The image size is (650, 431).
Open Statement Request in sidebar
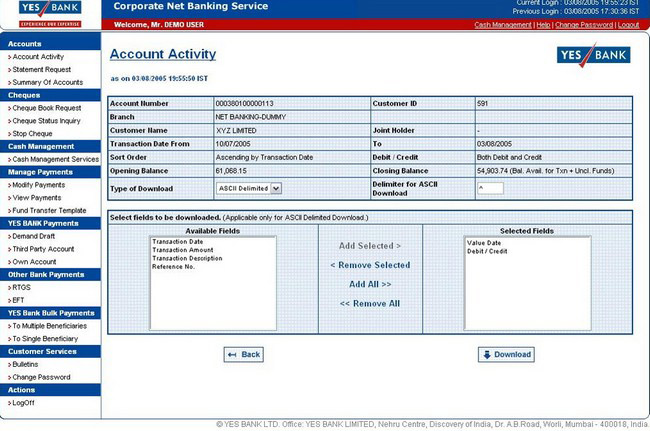click(41, 70)
